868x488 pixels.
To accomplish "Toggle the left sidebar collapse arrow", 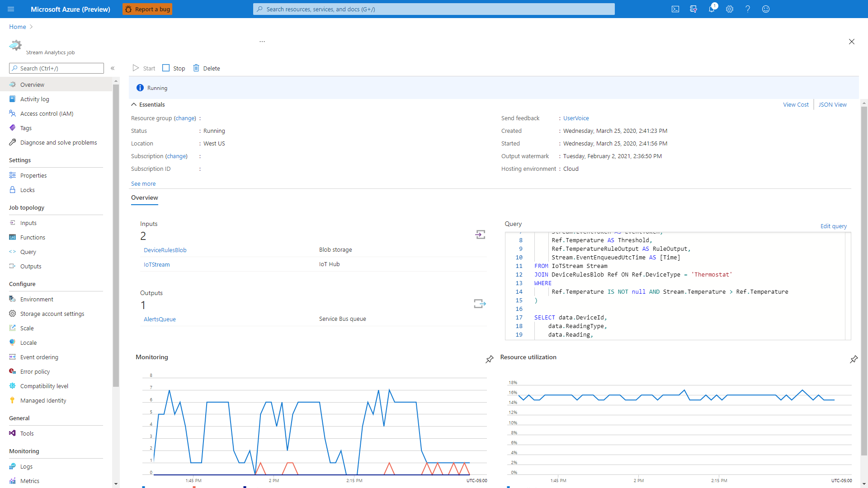I will (112, 67).
